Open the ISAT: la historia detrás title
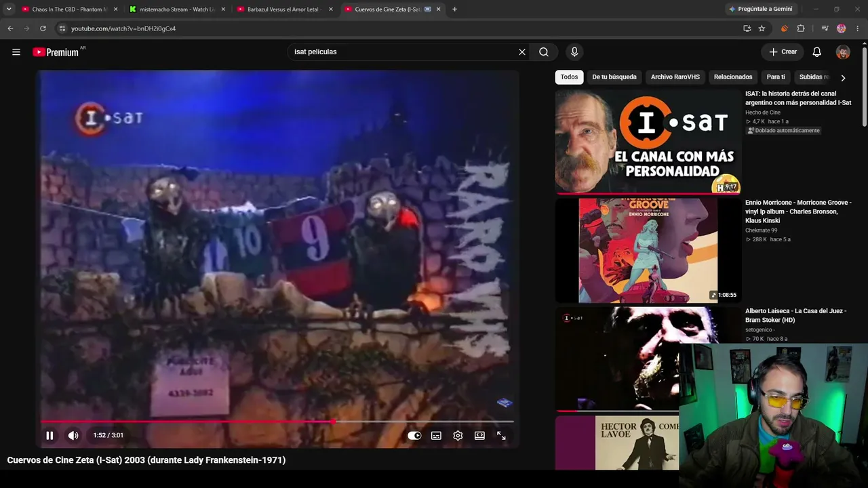868x488 pixels. tap(798, 98)
